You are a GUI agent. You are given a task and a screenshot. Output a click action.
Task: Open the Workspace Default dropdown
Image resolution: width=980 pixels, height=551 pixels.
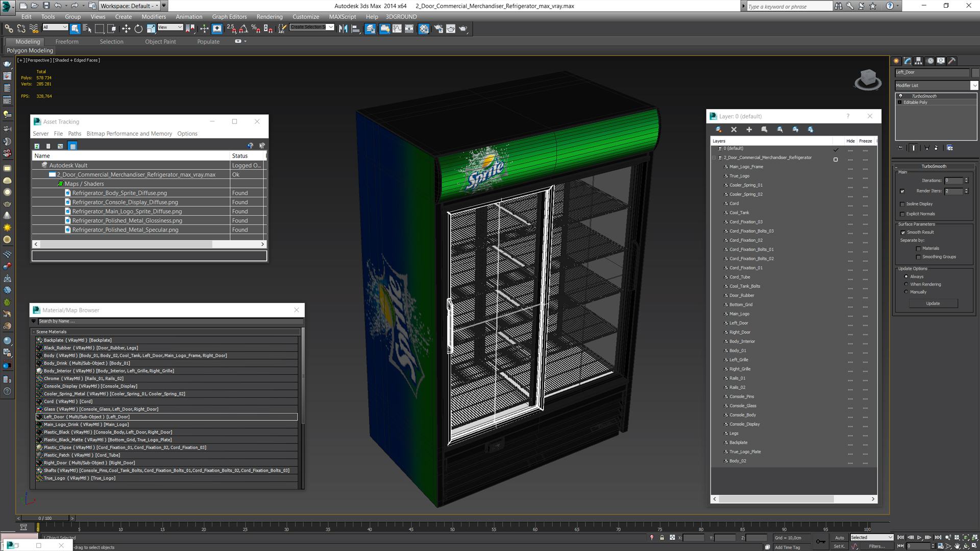[x=129, y=6]
